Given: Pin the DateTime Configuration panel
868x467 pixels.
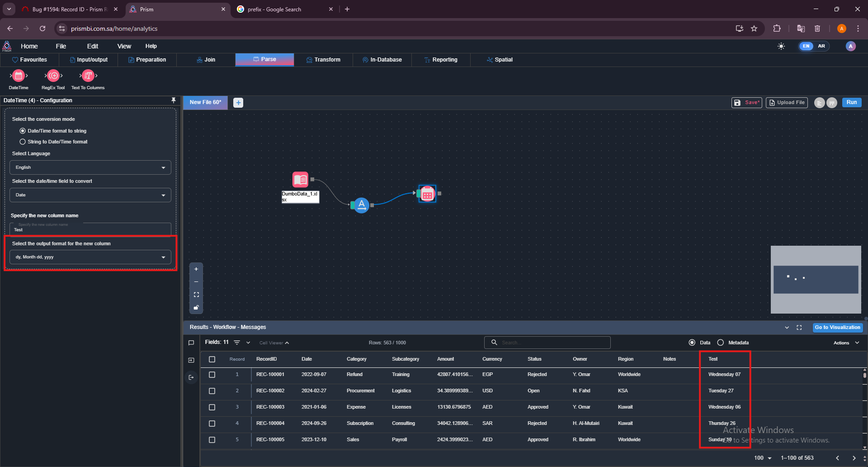Looking at the screenshot, I should pyautogui.click(x=174, y=100).
